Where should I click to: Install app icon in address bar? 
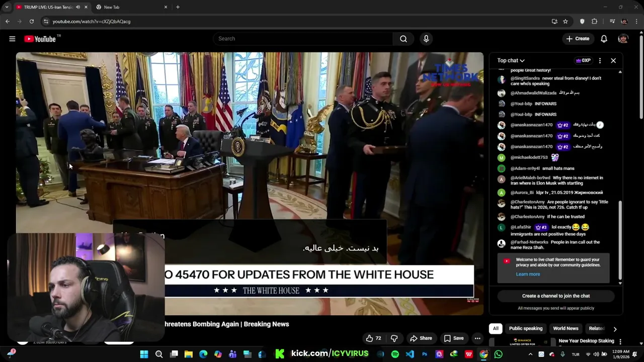(x=554, y=21)
